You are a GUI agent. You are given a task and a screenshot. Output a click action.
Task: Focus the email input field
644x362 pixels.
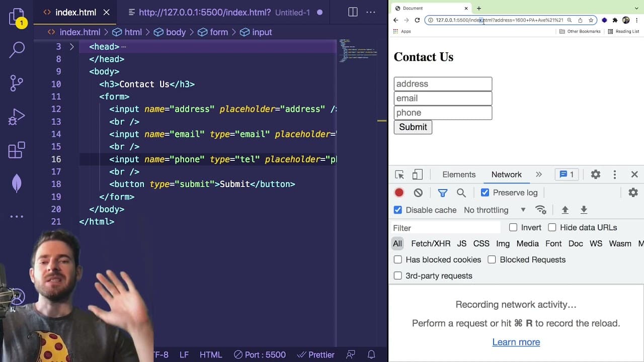443,98
